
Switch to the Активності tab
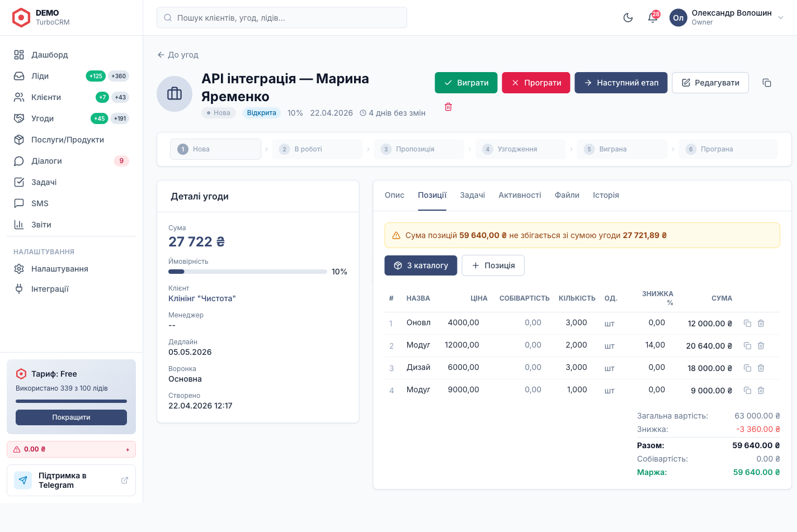[x=520, y=195]
